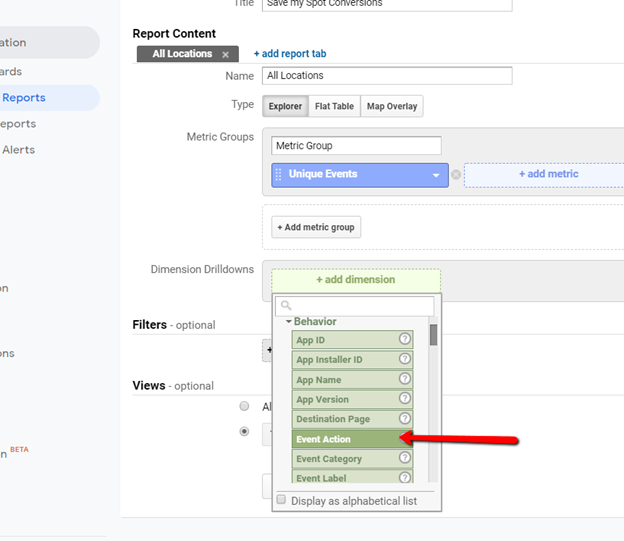This screenshot has width=624, height=541.
Task: Click the report Title input field
Action: tap(387, 5)
